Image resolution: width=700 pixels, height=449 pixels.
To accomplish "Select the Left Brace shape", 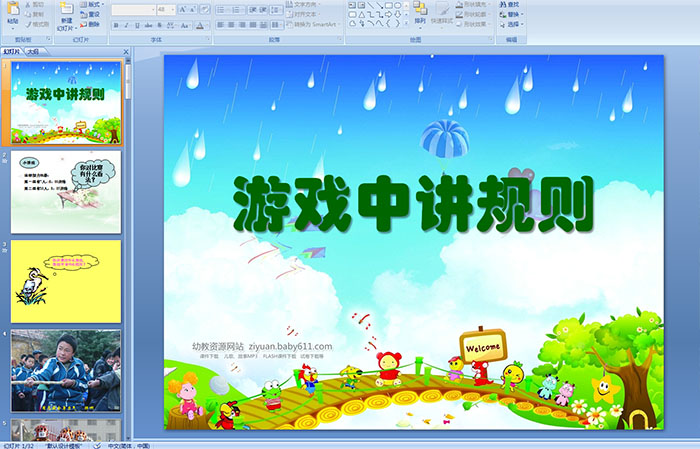I will (388, 24).
